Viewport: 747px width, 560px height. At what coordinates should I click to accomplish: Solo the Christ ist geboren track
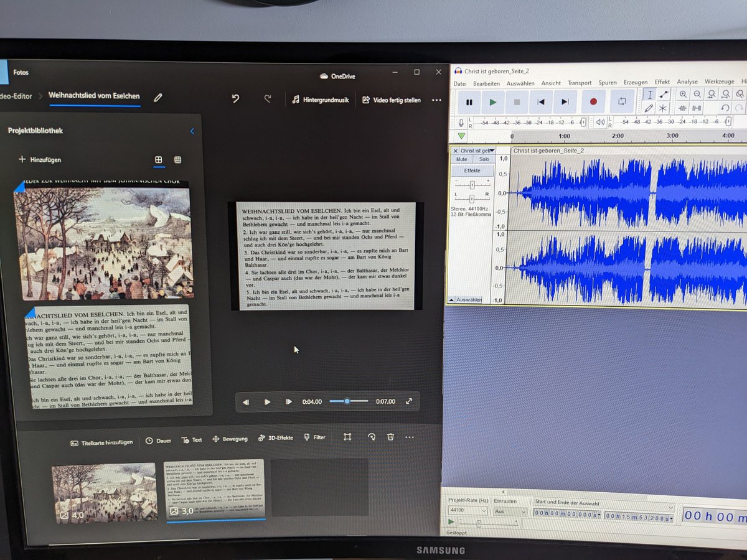484,159
